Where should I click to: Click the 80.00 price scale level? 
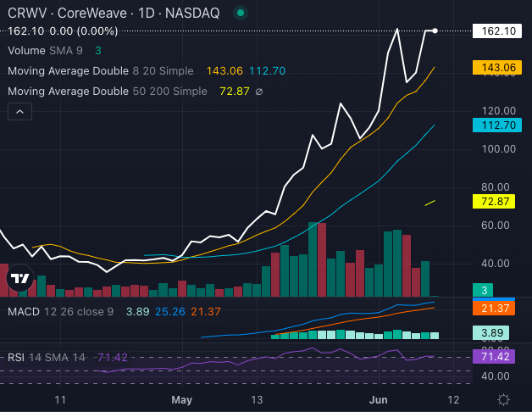coord(496,187)
